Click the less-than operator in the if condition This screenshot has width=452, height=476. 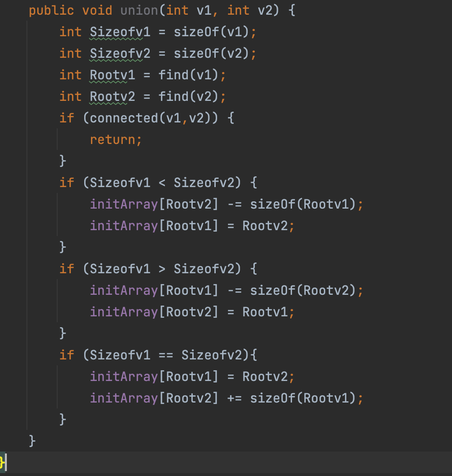[162, 183]
